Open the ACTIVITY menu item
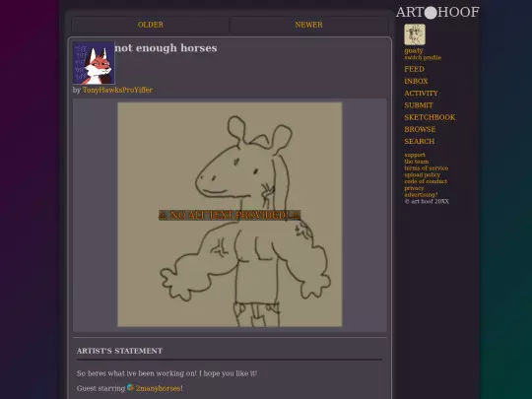The width and height of the screenshot is (532, 399). click(421, 94)
